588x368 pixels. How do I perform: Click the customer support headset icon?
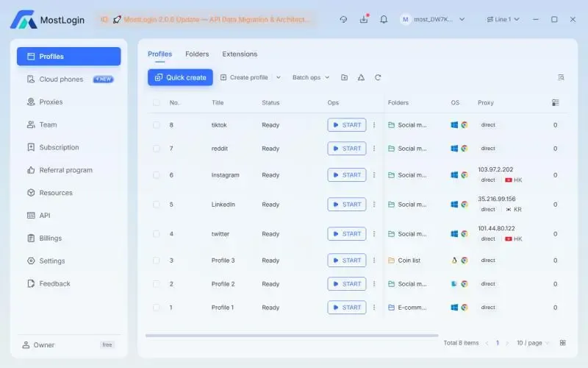point(343,19)
